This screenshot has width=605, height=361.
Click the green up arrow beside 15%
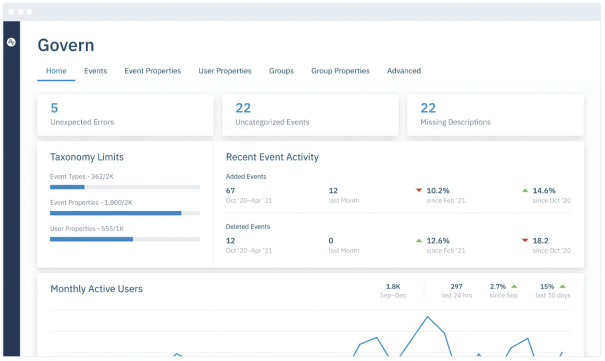coord(563,287)
